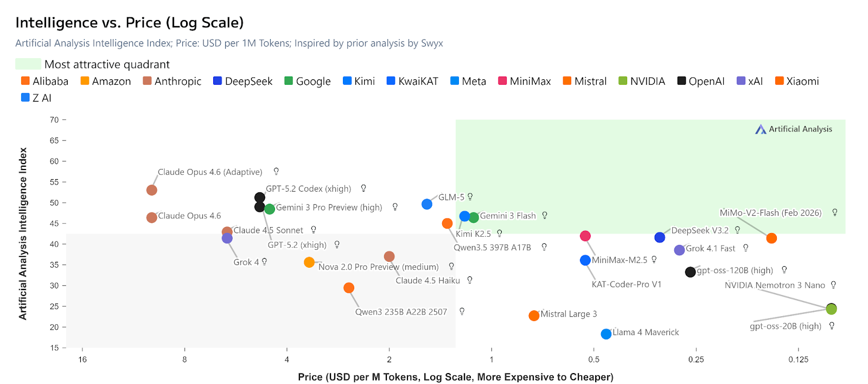Image resolution: width=868 pixels, height=384 pixels.
Task: Click lightbulb icon next to Grok 4.1 Fast
Action: (x=746, y=248)
